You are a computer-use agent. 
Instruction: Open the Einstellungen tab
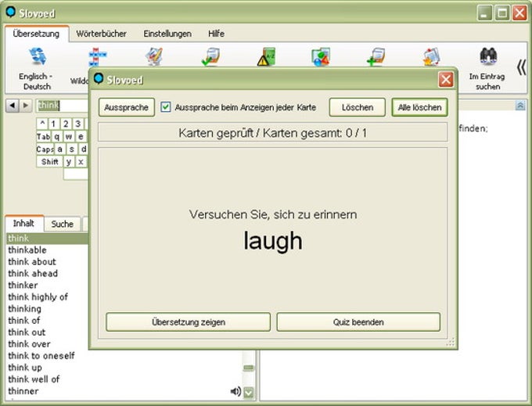[167, 34]
